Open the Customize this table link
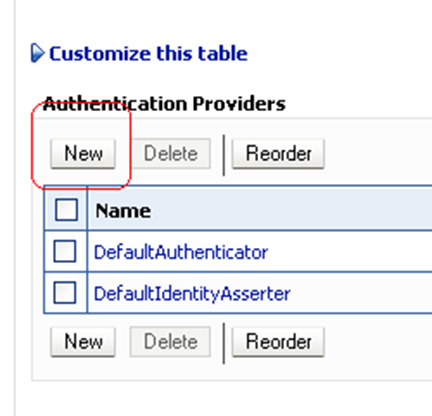This screenshot has height=416, width=432. pyautogui.click(x=148, y=53)
